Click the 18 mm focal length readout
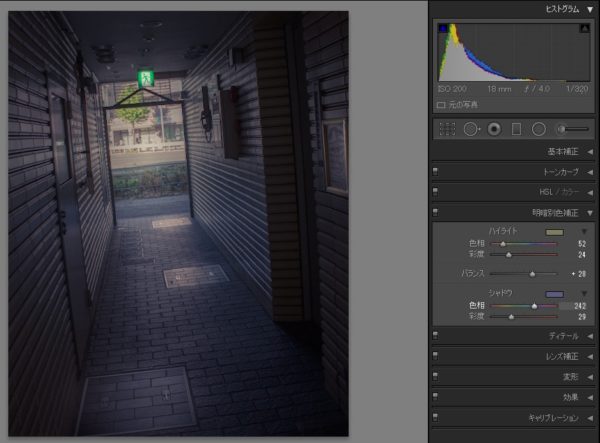Viewport: 600px width, 443px height. click(x=499, y=89)
